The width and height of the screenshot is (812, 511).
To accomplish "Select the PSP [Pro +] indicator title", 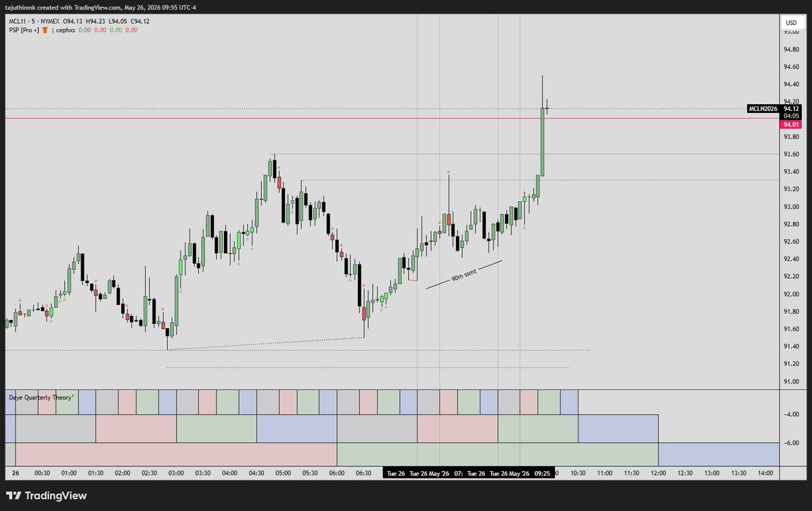I will click(23, 30).
